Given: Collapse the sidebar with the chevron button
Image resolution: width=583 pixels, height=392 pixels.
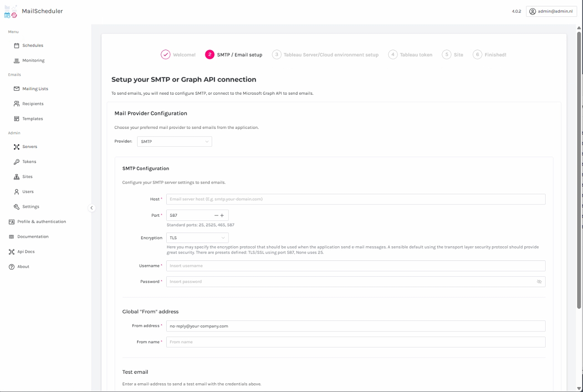Looking at the screenshot, I should pos(92,208).
